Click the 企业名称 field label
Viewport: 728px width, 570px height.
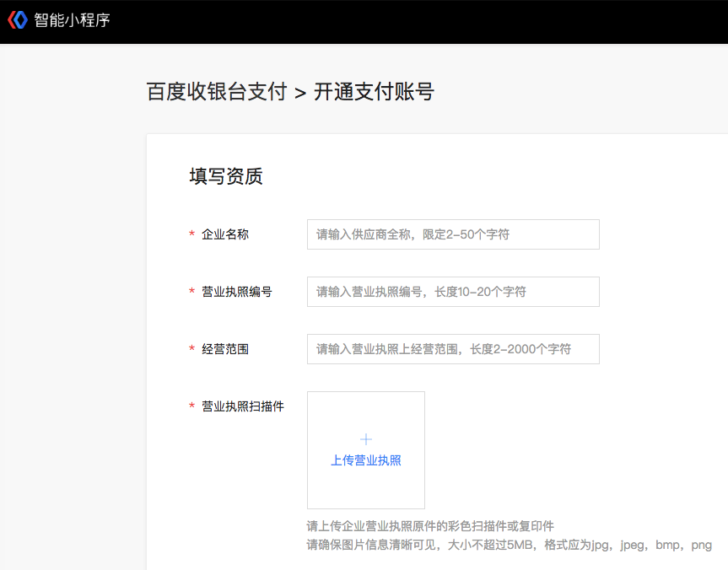click(225, 234)
